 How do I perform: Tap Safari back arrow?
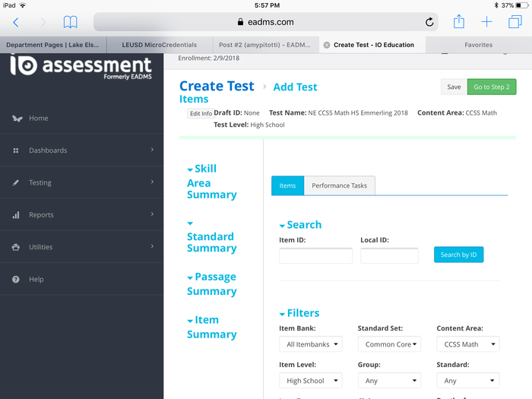pos(16,23)
